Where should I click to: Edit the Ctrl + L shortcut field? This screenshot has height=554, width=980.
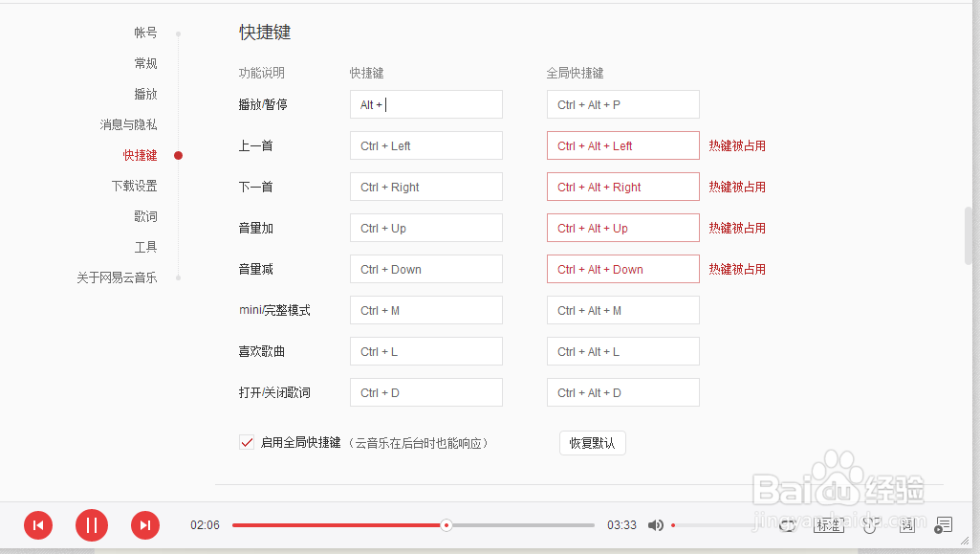426,351
